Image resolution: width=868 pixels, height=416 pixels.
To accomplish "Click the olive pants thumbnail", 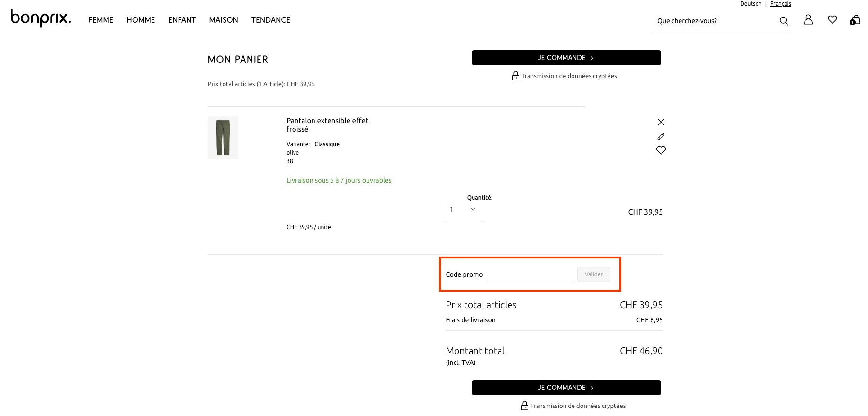I will pos(223,138).
